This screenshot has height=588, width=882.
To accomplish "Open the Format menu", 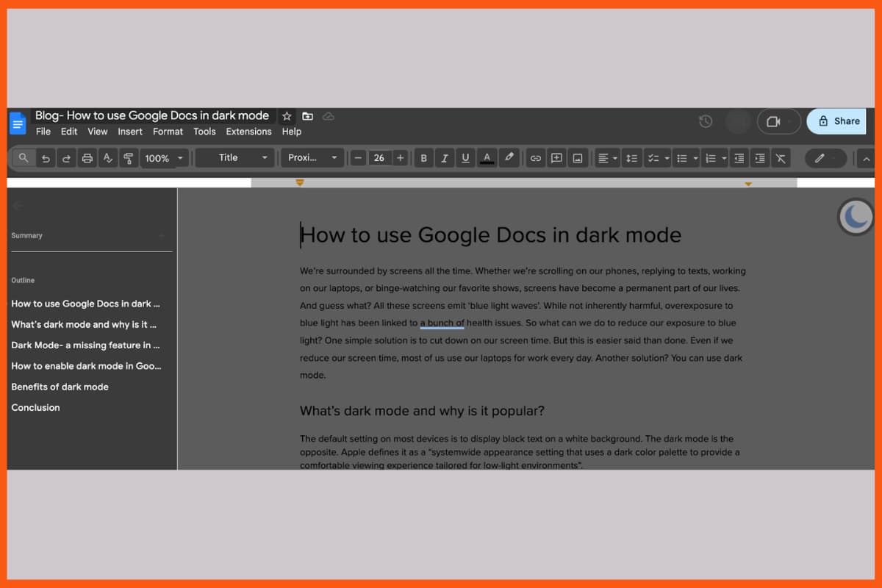I will pos(168,132).
